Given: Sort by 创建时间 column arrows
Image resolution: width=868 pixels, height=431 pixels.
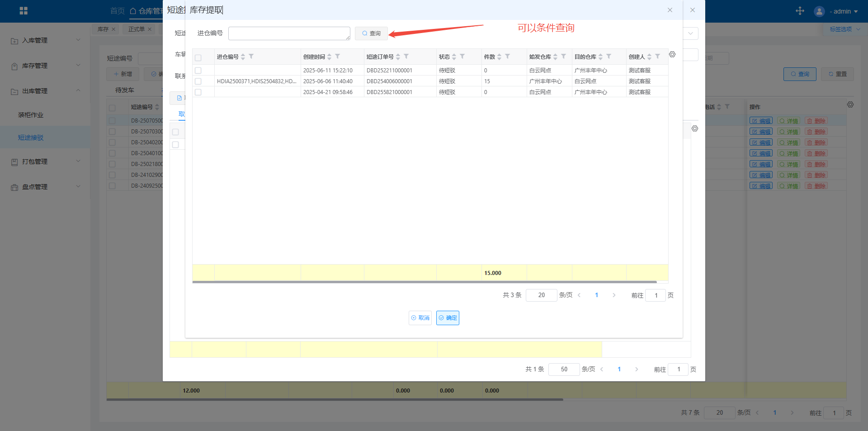Looking at the screenshot, I should (330, 57).
